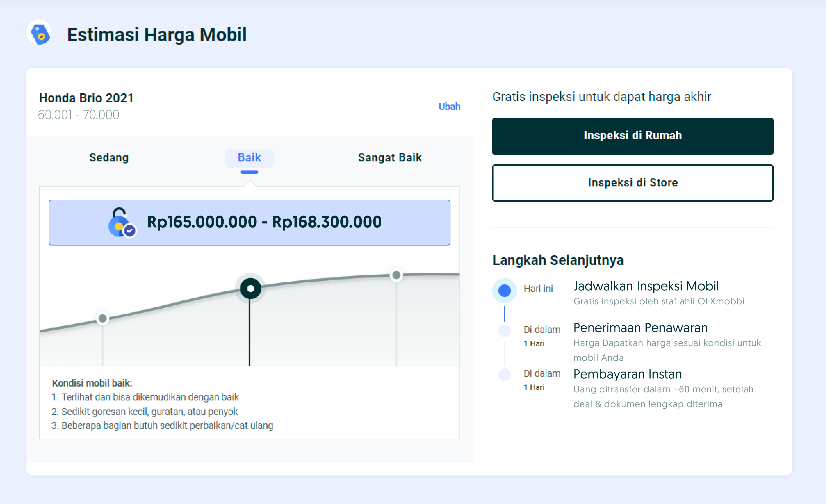
Task: Click the mileage text 60.001 - 70.000
Action: (x=79, y=115)
